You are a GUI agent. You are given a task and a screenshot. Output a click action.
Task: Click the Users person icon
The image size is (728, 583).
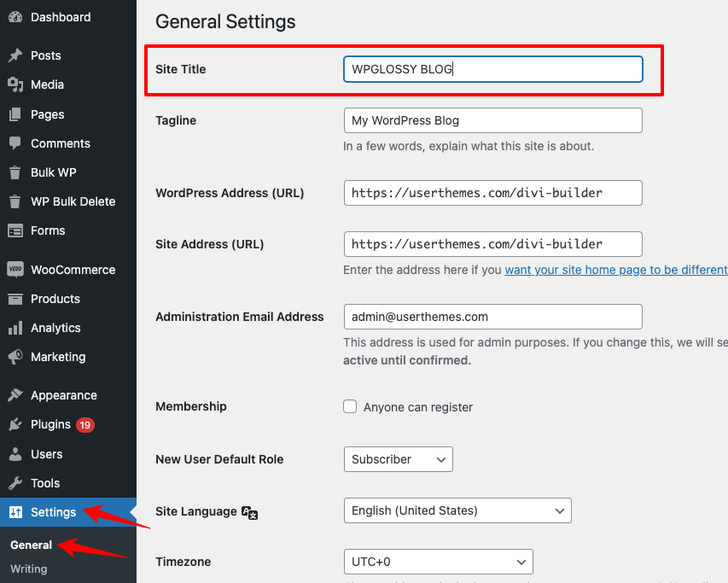[x=15, y=454]
